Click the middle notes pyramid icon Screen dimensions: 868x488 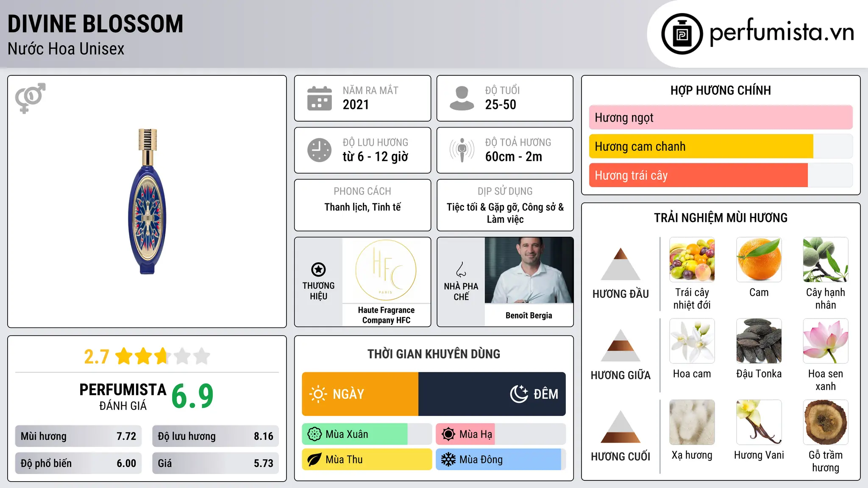[620, 345]
